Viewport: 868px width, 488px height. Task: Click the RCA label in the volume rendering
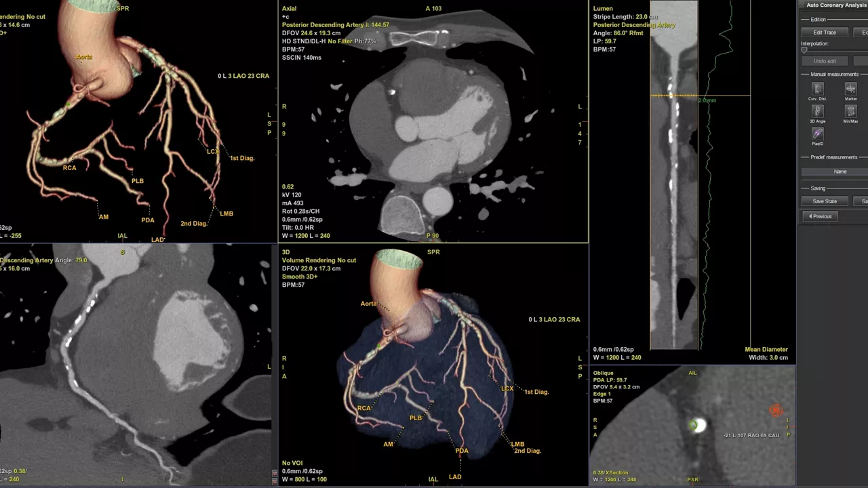363,408
